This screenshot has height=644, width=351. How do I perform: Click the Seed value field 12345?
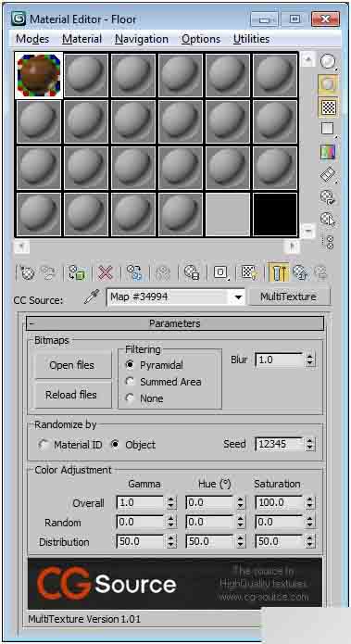[x=280, y=444]
